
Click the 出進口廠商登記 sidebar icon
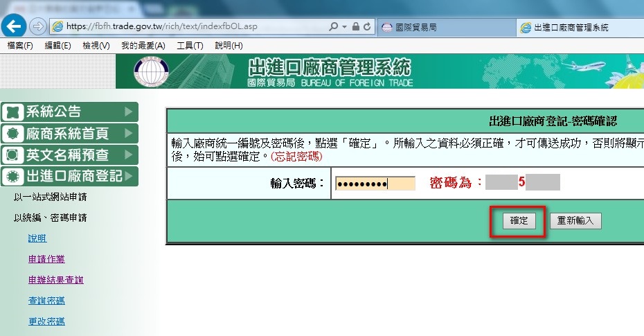(x=12, y=176)
